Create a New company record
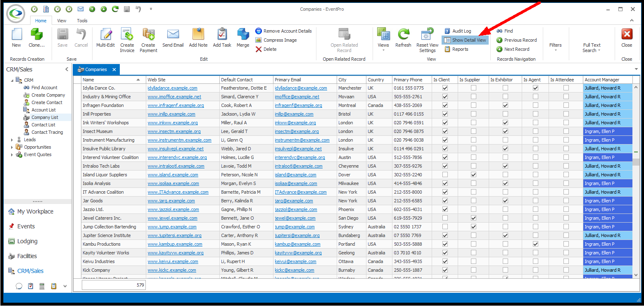Viewport: 644px width, 306px height. [17, 38]
